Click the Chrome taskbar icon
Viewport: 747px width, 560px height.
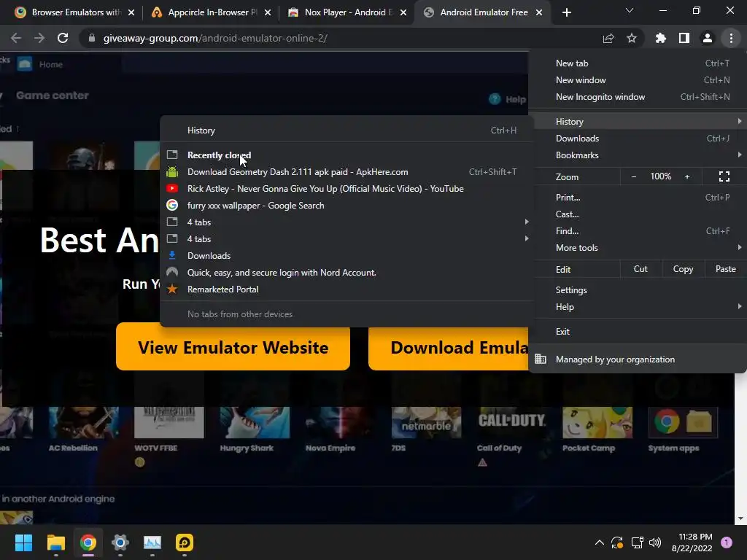tap(88, 542)
